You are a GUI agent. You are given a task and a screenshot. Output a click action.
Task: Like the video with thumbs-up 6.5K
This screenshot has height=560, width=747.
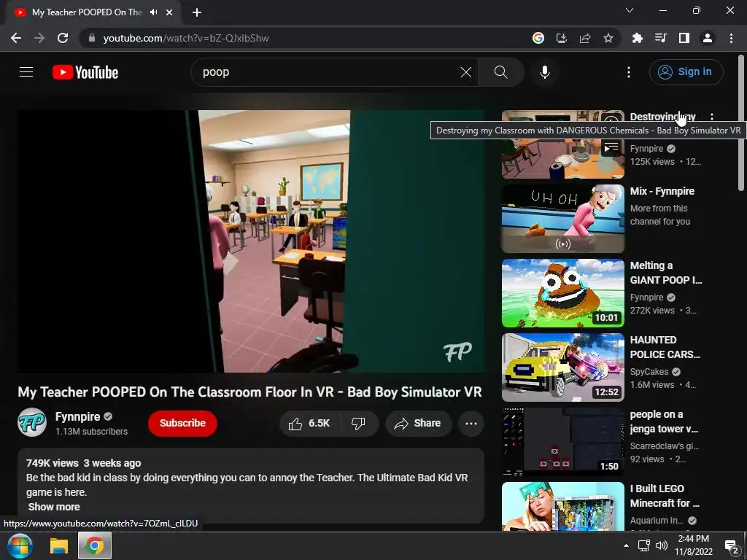point(309,424)
